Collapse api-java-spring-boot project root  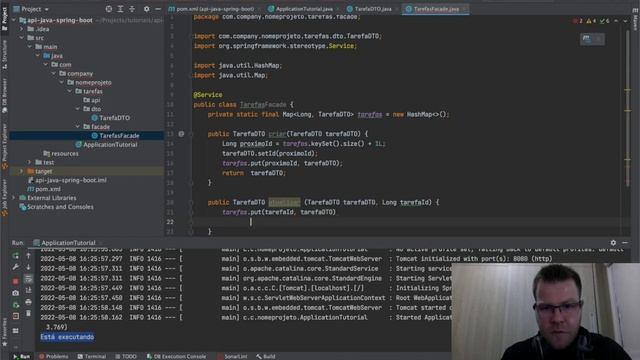(14, 20)
